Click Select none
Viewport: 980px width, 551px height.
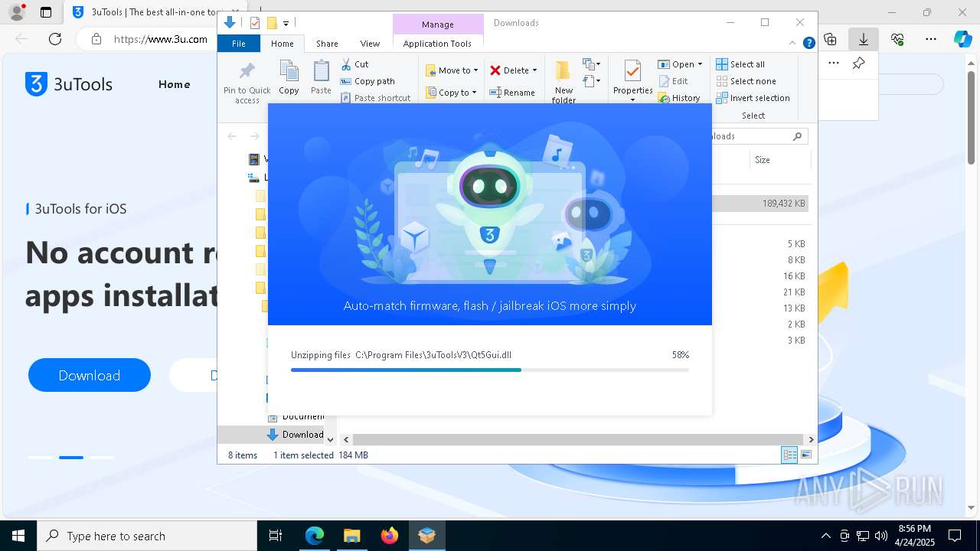click(746, 81)
